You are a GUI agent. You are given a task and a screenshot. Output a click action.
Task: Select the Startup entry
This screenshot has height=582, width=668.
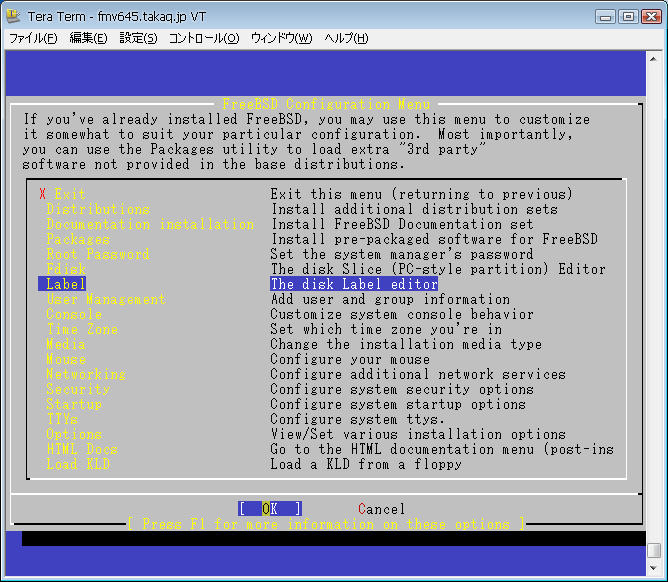tap(74, 404)
